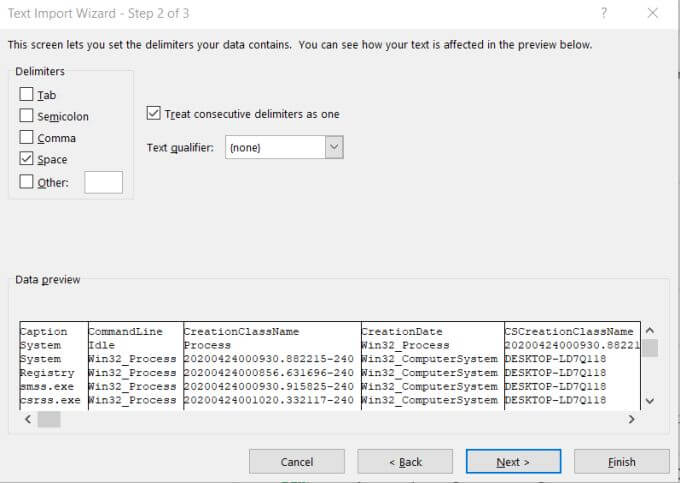Click the horizontal scrollbar thumb in preview
680x483 pixels.
tap(49, 420)
